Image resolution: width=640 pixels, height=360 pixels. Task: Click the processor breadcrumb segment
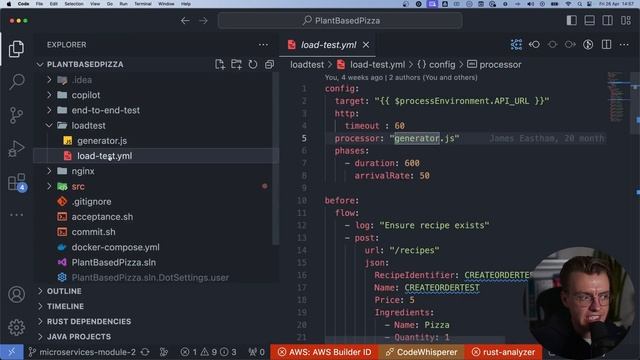[494, 64]
